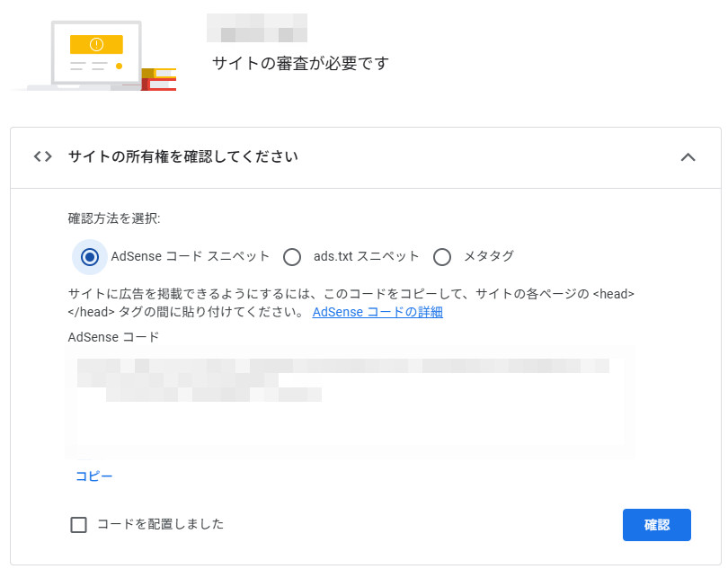Click the red books graphic beside the monitor
This screenshot has width=728, height=569.
[159, 80]
